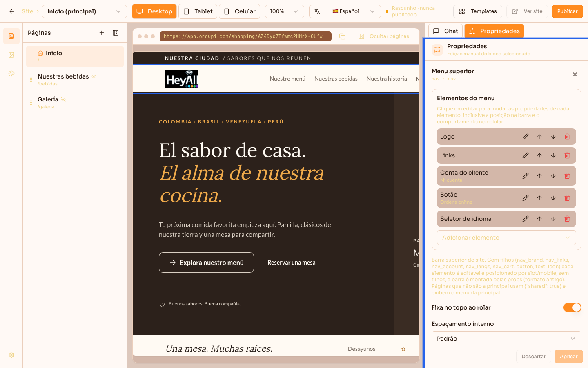Image resolution: width=588 pixels, height=368 pixels.
Task: Delete the Logo menu element
Action: coord(567,137)
